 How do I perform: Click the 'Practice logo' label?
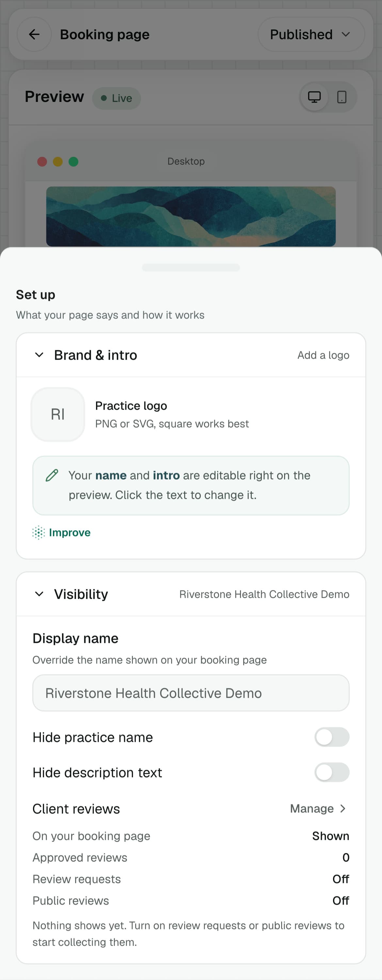[131, 406]
